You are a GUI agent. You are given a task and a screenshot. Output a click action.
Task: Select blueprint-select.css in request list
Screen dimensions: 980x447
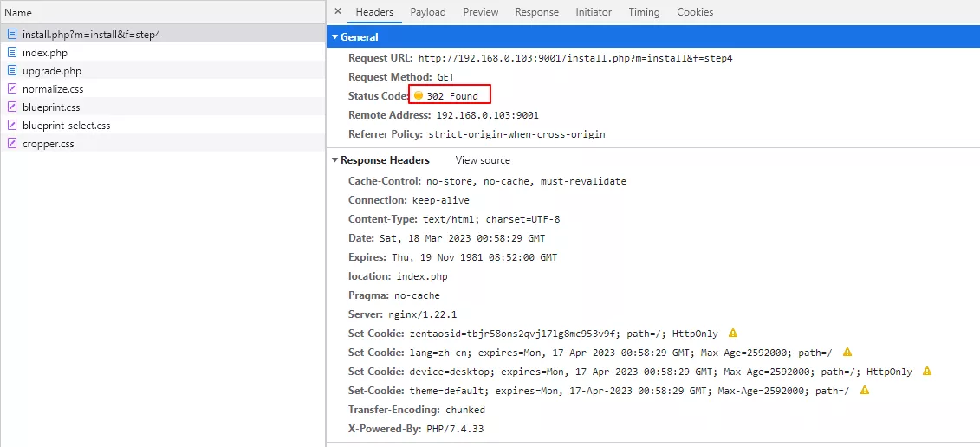pos(163,125)
